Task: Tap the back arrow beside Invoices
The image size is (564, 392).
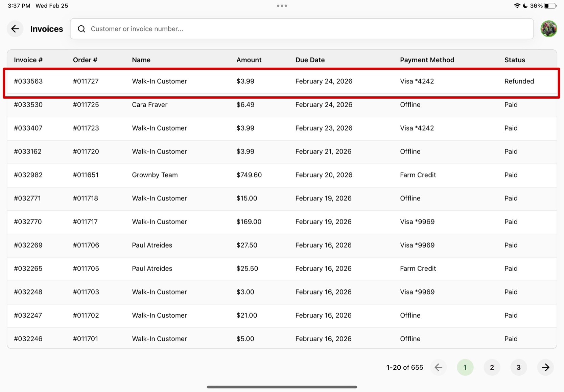Action: (x=15, y=29)
